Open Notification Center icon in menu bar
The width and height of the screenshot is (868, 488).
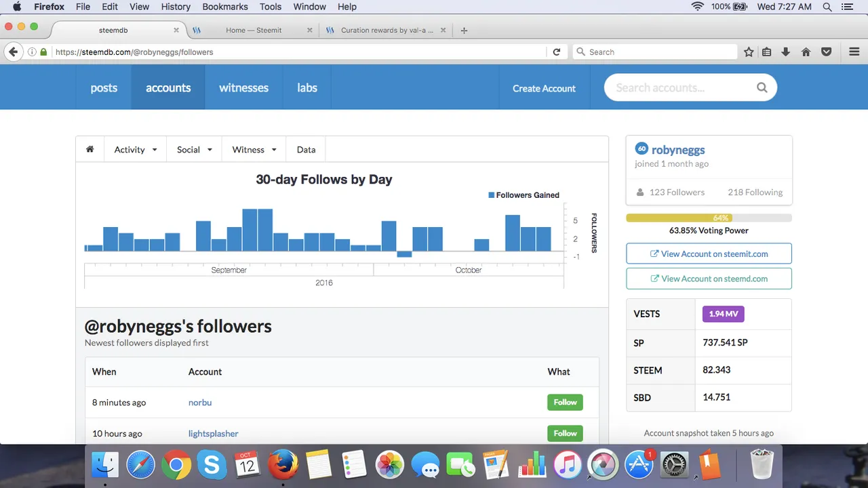[846, 7]
